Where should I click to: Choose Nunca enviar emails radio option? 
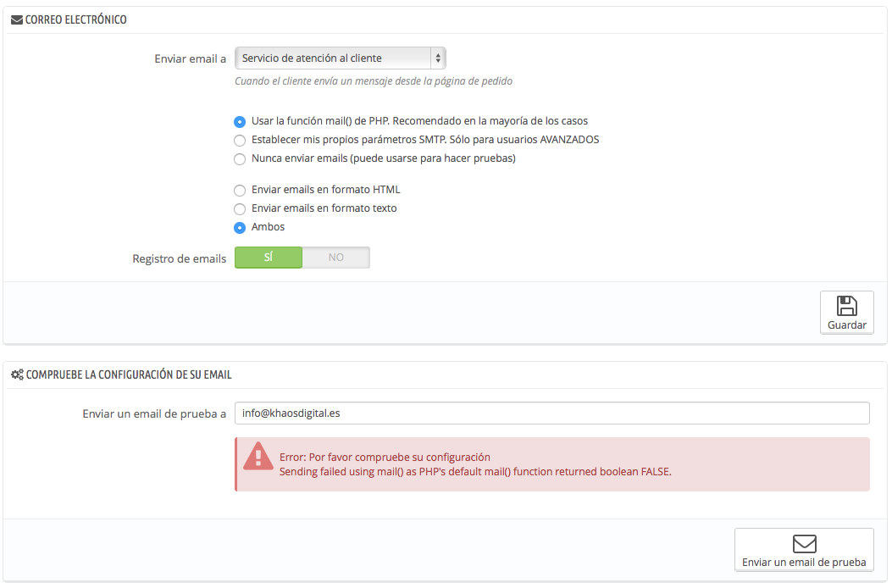(240, 158)
